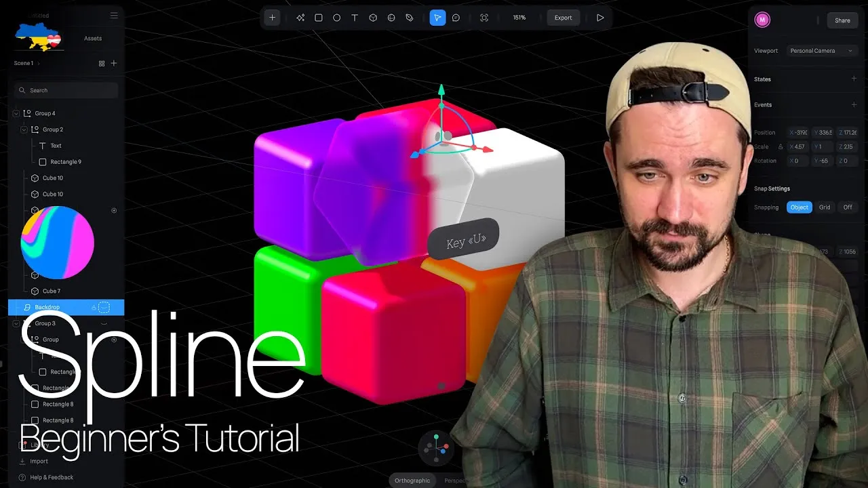The width and height of the screenshot is (868, 488).
Task: Select the Rectangle shape tool
Action: tap(319, 18)
